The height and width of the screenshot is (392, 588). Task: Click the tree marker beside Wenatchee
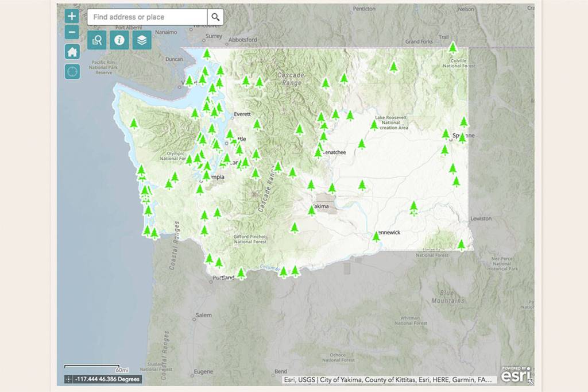[318, 152]
